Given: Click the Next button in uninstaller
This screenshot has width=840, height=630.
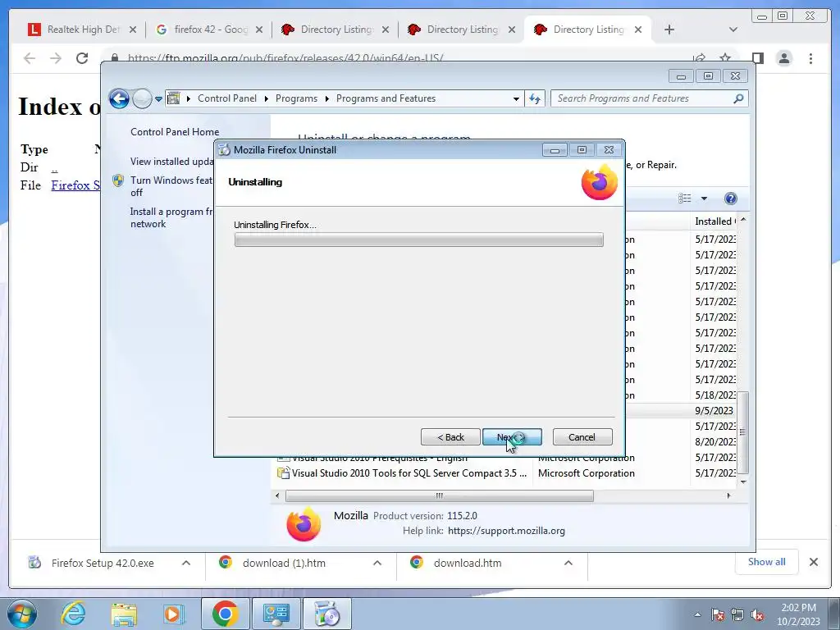Looking at the screenshot, I should 512,437.
